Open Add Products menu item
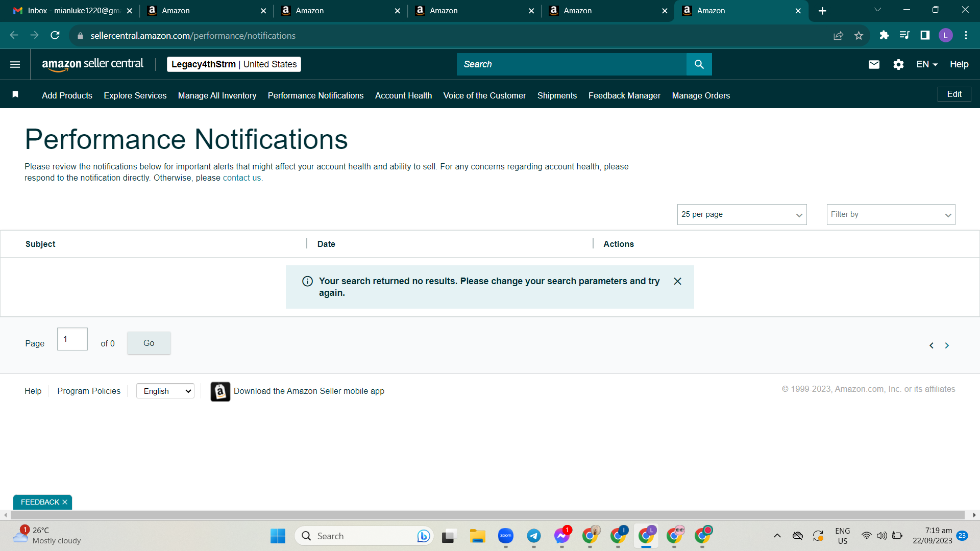Screen dimensions: 980x551 point(67,95)
